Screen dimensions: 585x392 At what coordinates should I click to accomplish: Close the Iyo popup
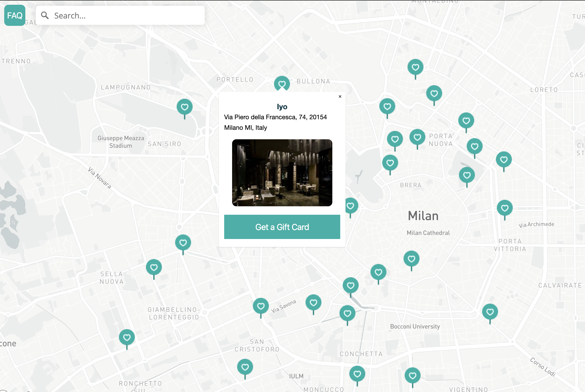[340, 97]
